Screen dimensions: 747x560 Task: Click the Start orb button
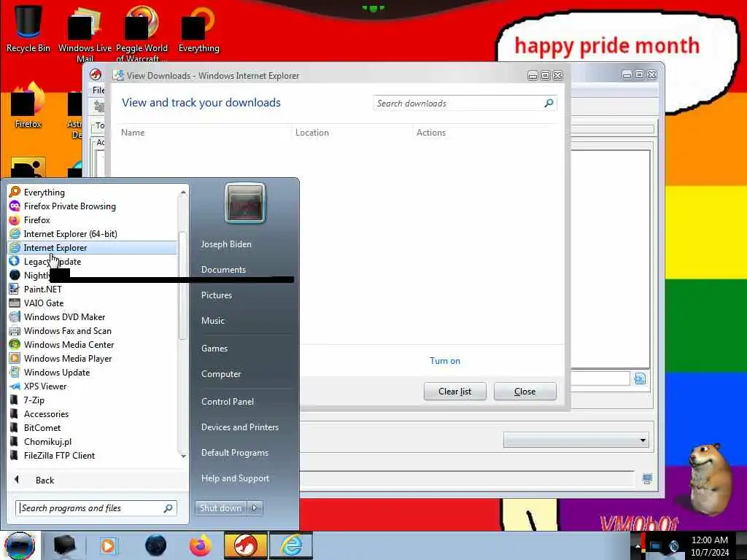coord(20,545)
